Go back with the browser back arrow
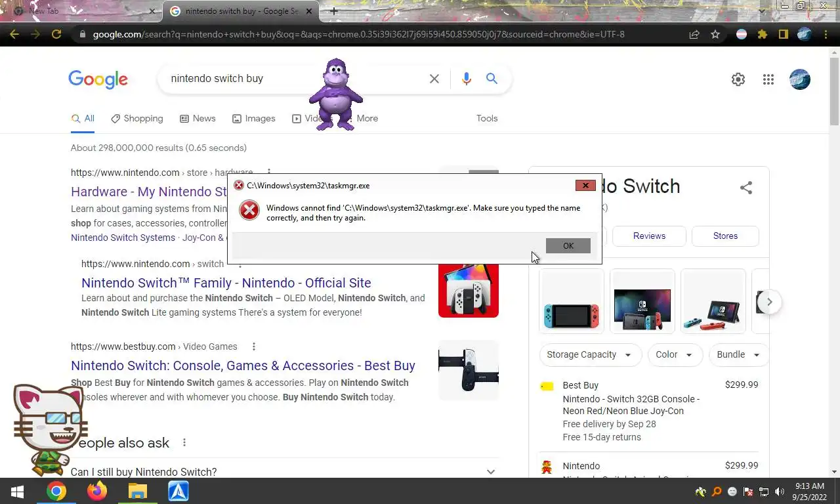Screen dimensions: 840x504 [x=14, y=34]
